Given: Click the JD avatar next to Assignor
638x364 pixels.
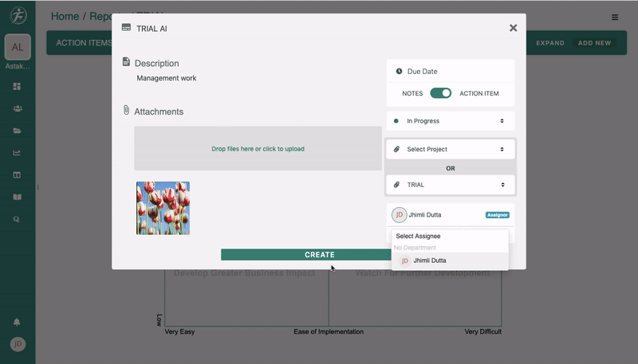Looking at the screenshot, I should [400, 214].
